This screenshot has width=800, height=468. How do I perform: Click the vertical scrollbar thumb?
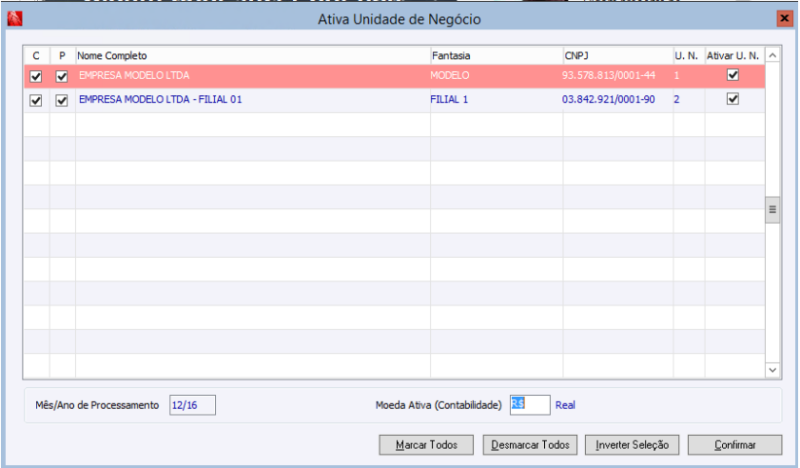[x=772, y=209]
